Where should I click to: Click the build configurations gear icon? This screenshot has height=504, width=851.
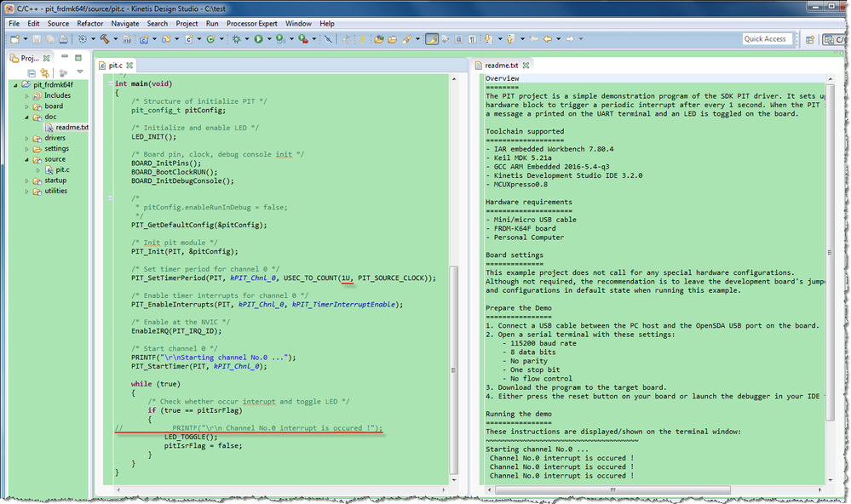83,39
